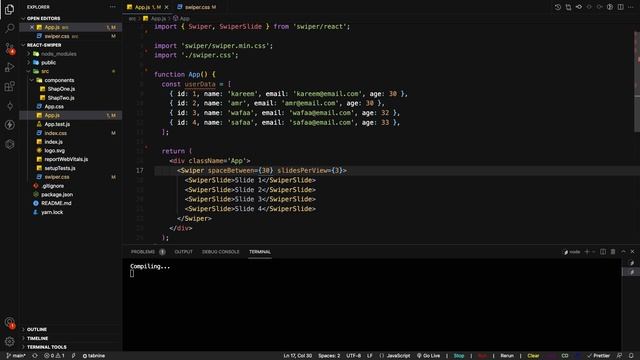This screenshot has height=360, width=640.
Task: Open the Accounts icon in activity bar
Action: [9, 322]
